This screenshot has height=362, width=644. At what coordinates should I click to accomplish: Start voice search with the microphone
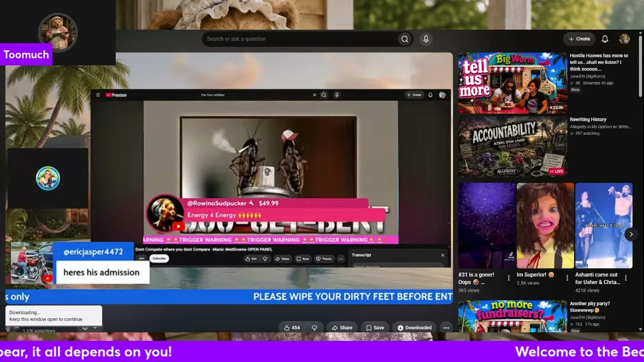click(x=426, y=39)
